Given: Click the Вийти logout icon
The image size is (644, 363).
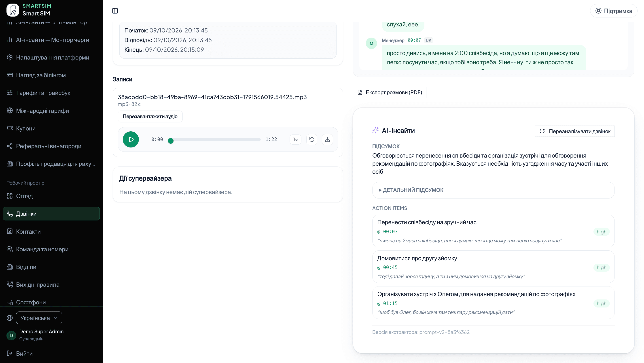Looking at the screenshot, I should pos(10,353).
